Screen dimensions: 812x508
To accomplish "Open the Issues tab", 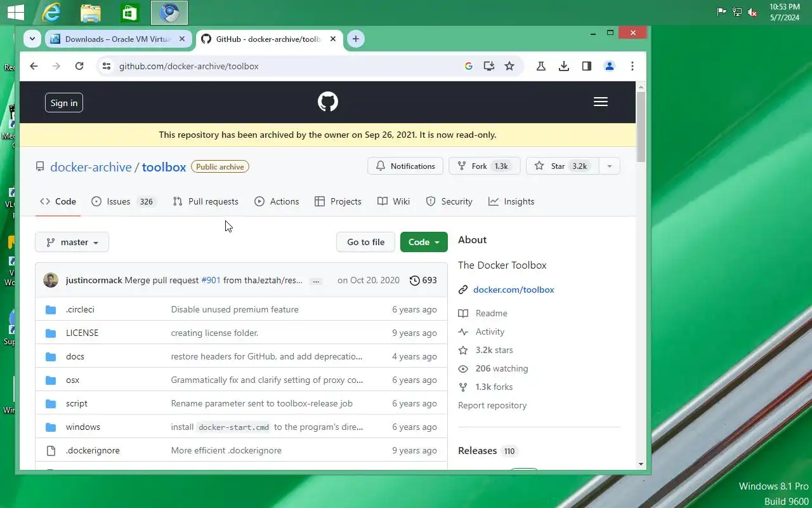I will (x=123, y=201).
